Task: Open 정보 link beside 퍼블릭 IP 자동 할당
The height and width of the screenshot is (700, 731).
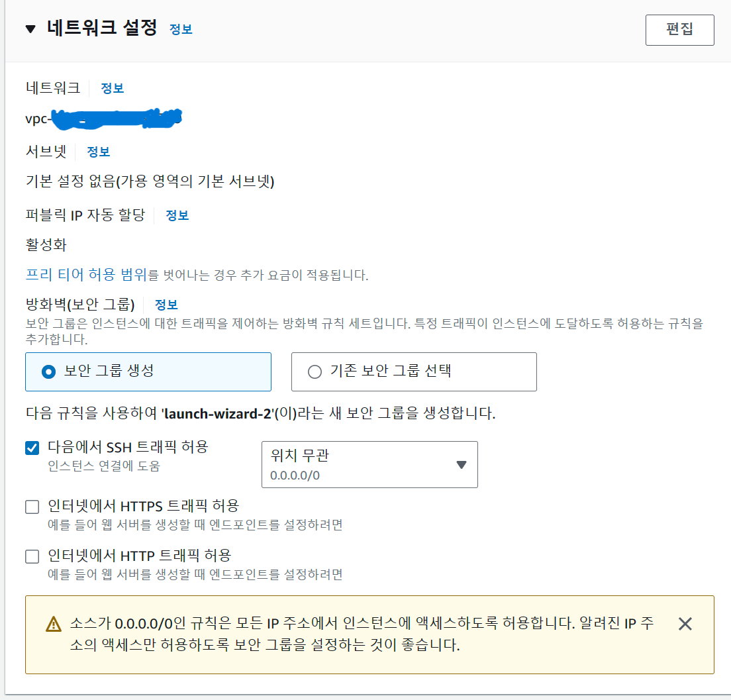Action: [176, 215]
